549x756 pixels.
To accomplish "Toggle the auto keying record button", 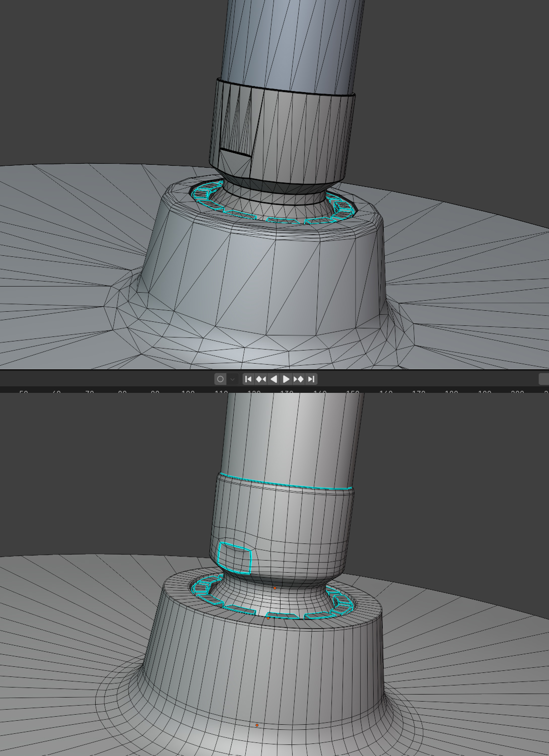I will click(x=220, y=379).
